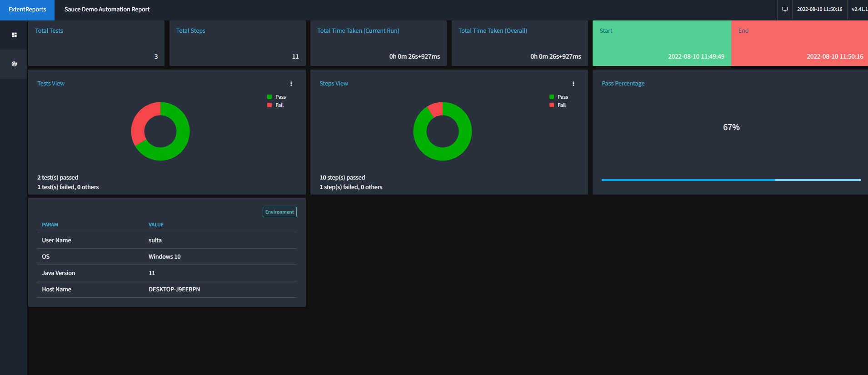Click the v2.41.1 version label

pyautogui.click(x=859, y=10)
